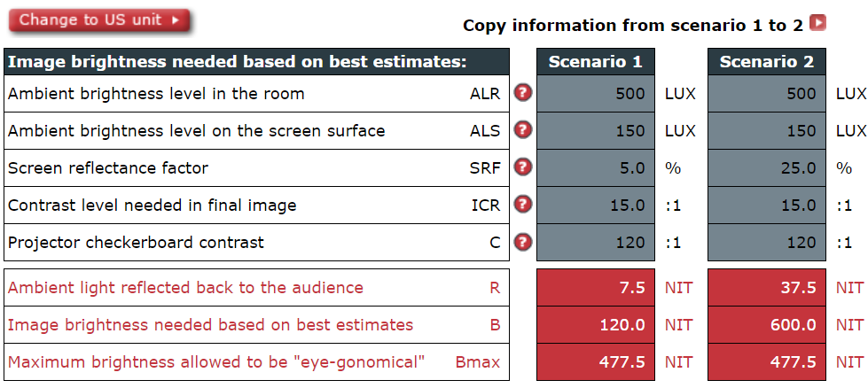Click the red arrow to copy scenario 1 to 2
The height and width of the screenshot is (388, 868).
click(x=817, y=23)
